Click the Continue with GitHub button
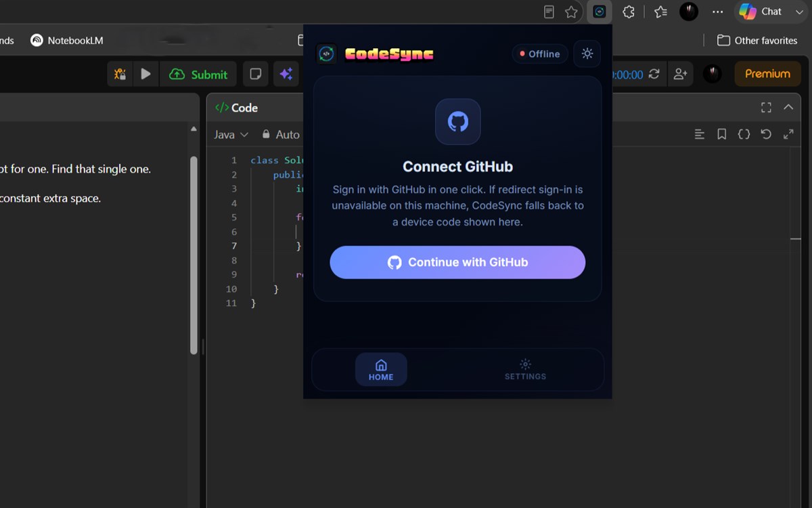 coord(457,262)
